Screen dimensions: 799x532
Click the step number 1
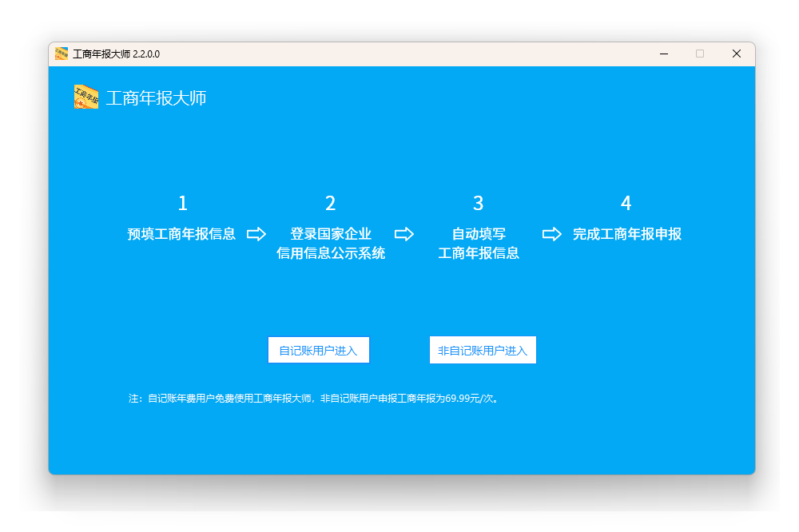pos(182,204)
